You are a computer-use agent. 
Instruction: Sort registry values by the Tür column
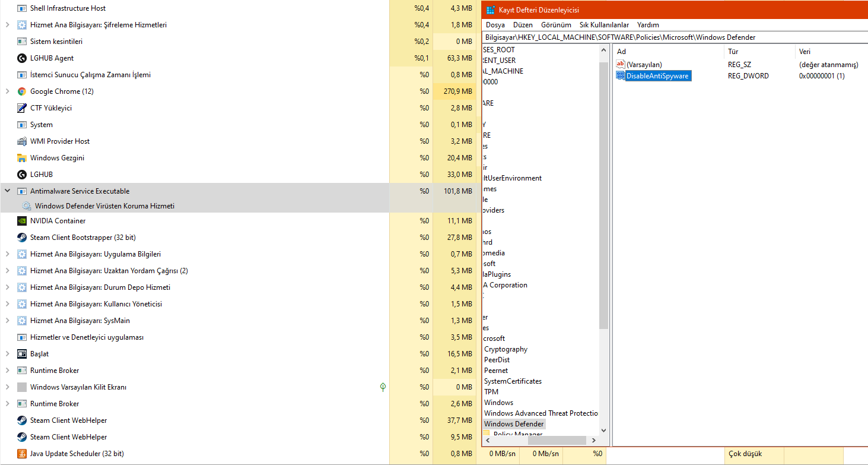click(x=760, y=52)
